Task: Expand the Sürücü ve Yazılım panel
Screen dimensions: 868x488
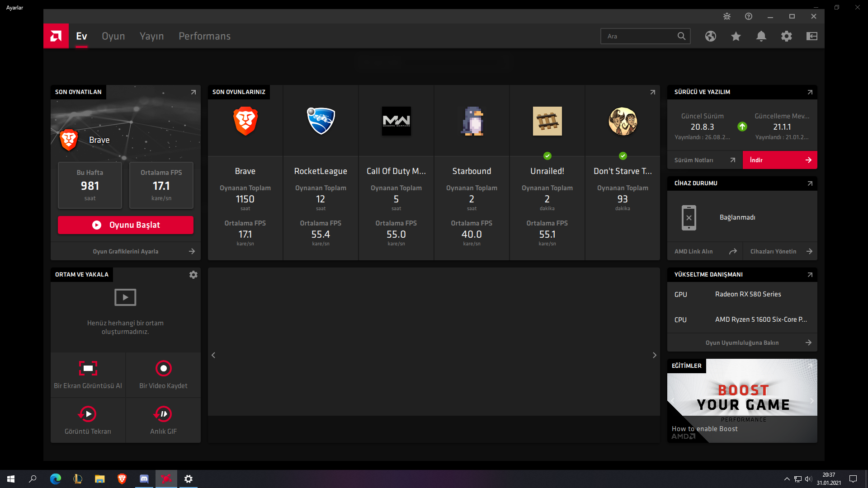Action: click(x=810, y=92)
